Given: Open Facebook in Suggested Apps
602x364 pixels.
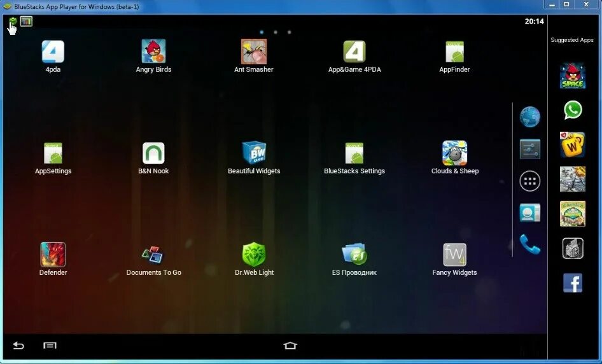Looking at the screenshot, I should 573,283.
